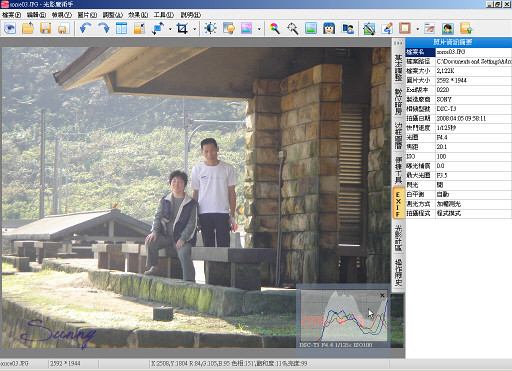
Task: Click the girl portrait beautify icon
Action: point(329,28)
